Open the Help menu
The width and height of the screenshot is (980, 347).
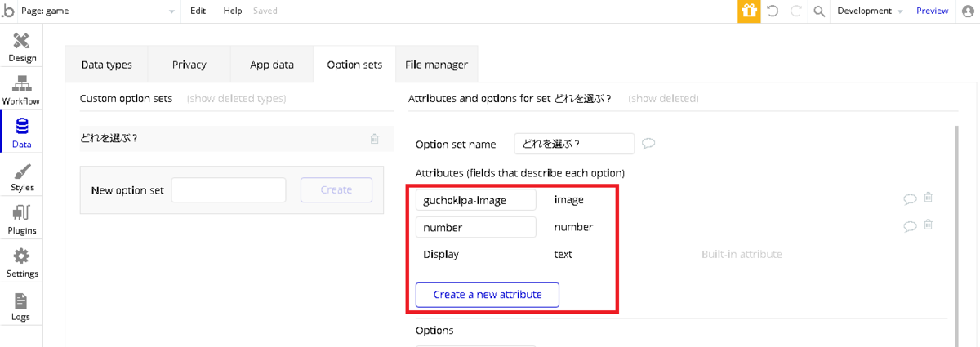pyautogui.click(x=233, y=11)
